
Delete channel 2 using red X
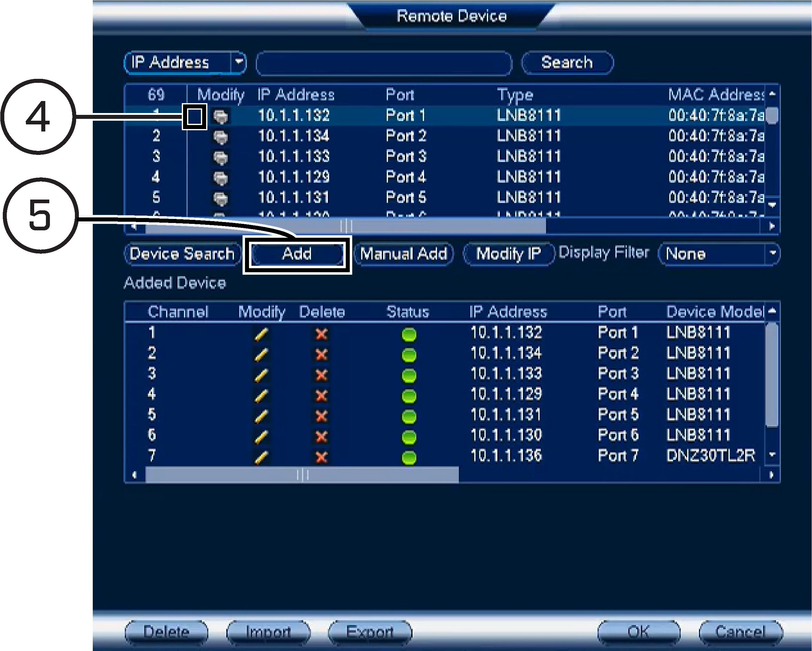tap(321, 354)
